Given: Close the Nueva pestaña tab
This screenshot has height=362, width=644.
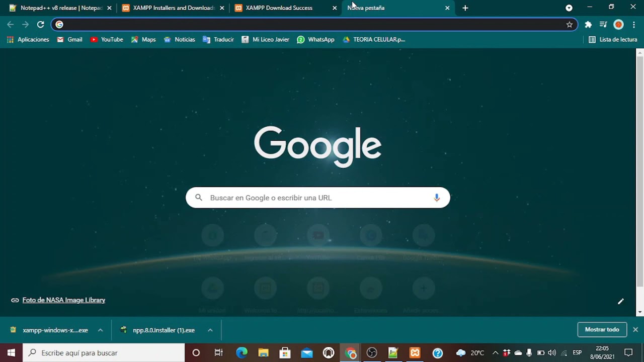Looking at the screenshot, I should pos(447,8).
